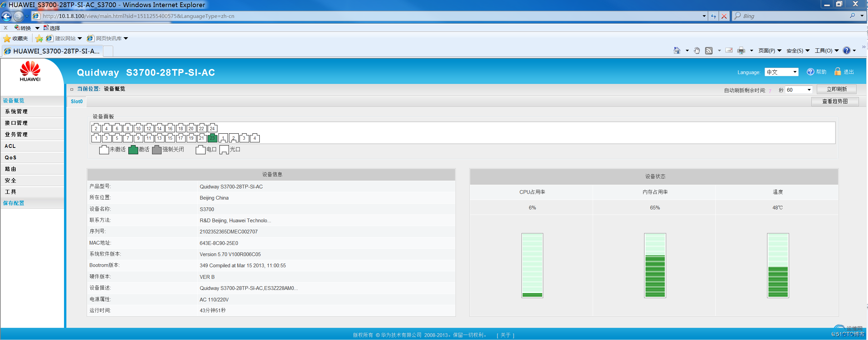The width and height of the screenshot is (868, 340).
Task: Select the Slot0 tab
Action: pos(77,101)
